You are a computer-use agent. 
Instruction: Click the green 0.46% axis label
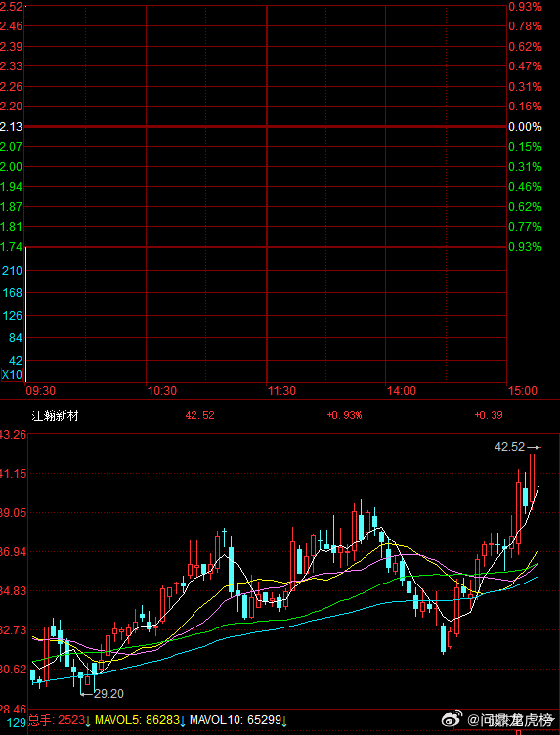(526, 187)
